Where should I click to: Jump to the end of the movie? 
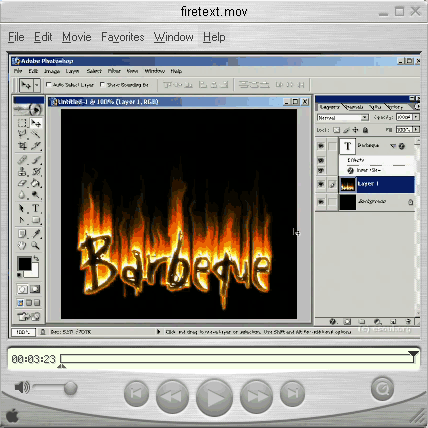pos(292,394)
